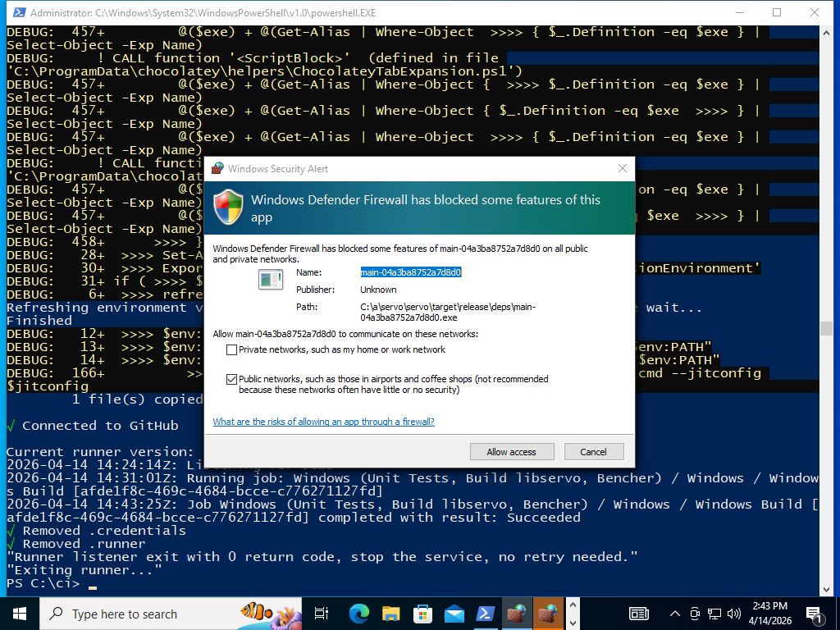This screenshot has width=840, height=630.
Task: Enable the Private networks checkbox
Action: 231,350
